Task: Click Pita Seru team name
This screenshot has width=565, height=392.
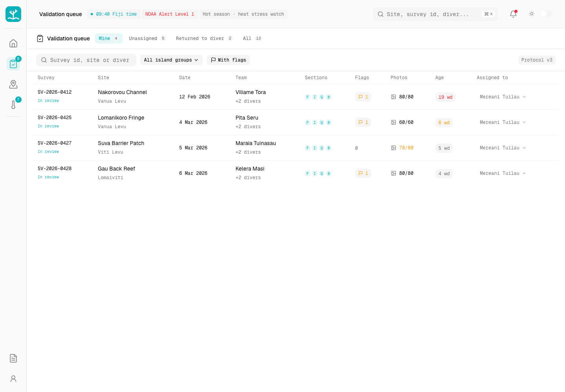Action: click(x=247, y=118)
